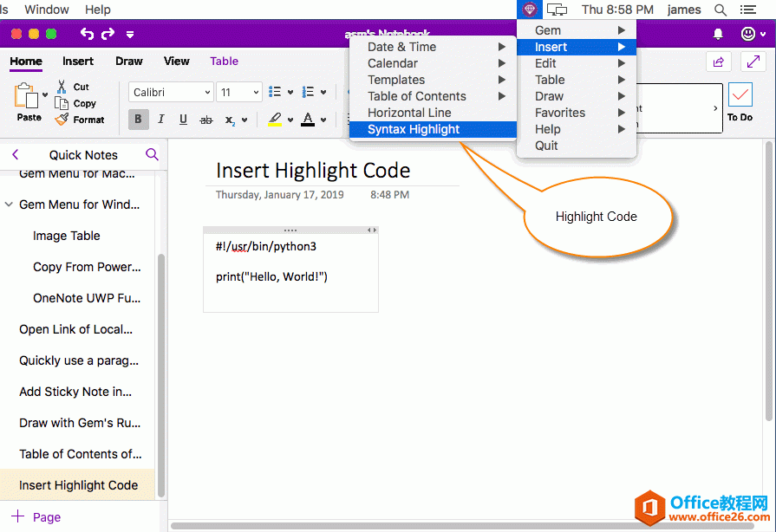Screen dimensions: 776x532
Task: Click the Format painter brush icon
Action: pyautogui.click(x=62, y=120)
